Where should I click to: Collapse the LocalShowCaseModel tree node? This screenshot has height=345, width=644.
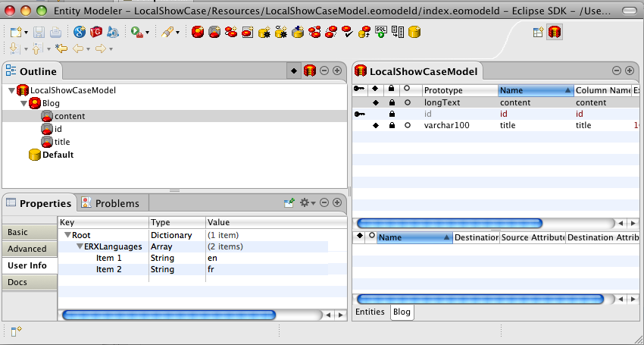coord(11,91)
